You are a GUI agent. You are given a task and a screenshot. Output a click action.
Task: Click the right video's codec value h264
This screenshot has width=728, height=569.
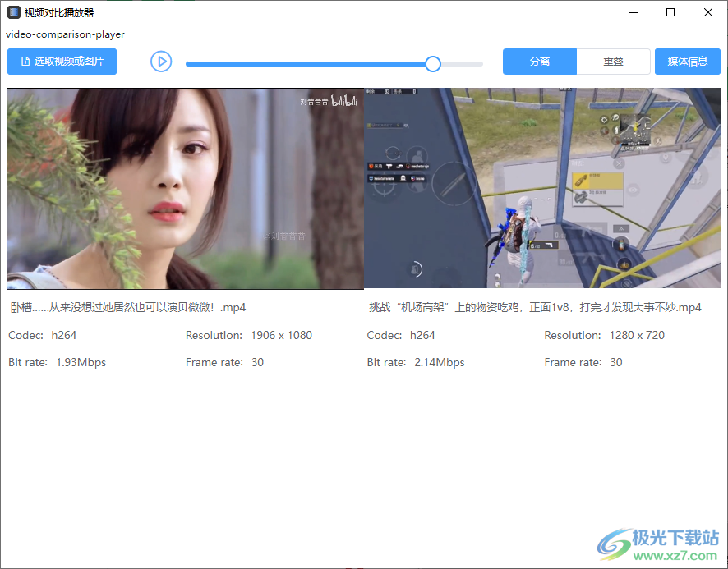[x=422, y=335]
